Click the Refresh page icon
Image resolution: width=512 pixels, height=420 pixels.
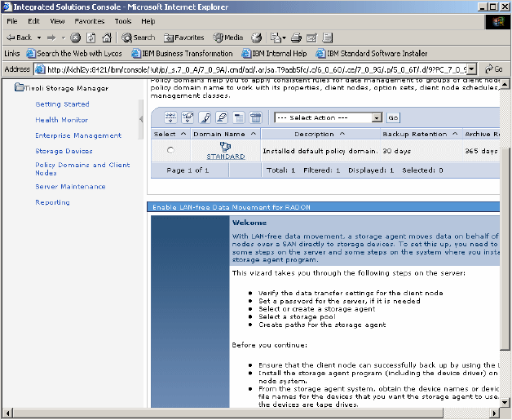tap(91, 38)
